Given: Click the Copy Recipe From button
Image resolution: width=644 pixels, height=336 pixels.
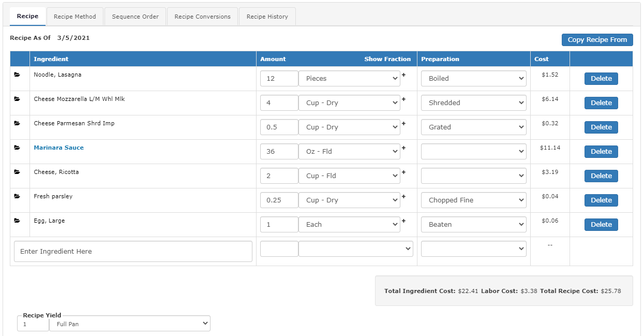Looking at the screenshot, I should (597, 40).
